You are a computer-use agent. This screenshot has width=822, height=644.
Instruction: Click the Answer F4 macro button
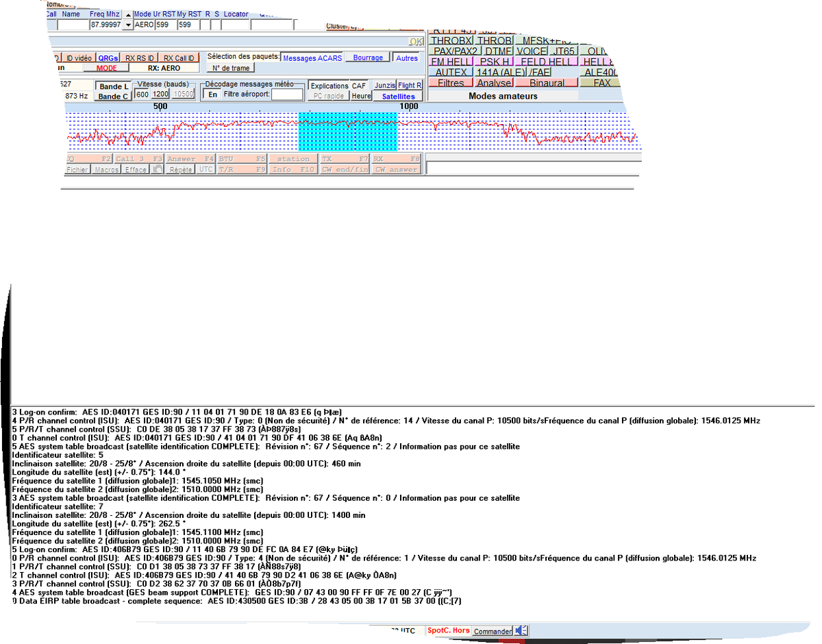(190, 159)
